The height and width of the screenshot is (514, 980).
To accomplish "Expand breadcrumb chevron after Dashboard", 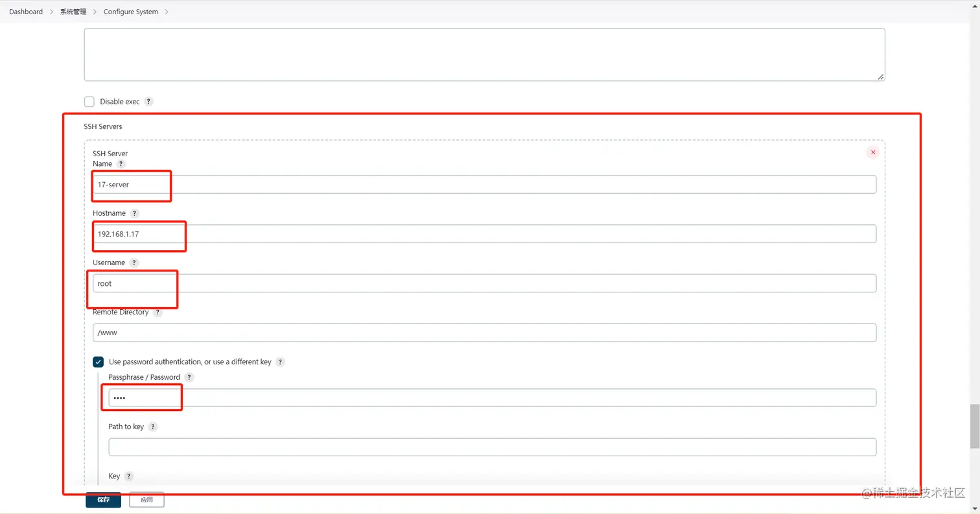I will point(52,12).
